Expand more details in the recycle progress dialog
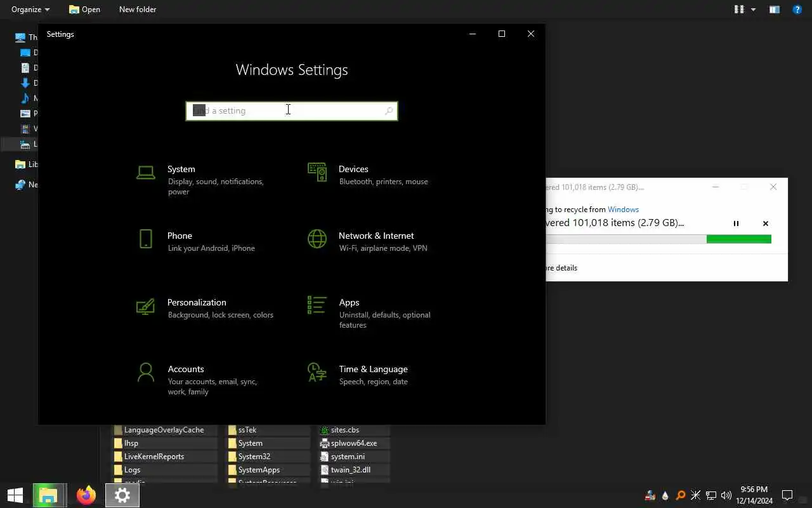812x508 pixels. [x=562, y=268]
